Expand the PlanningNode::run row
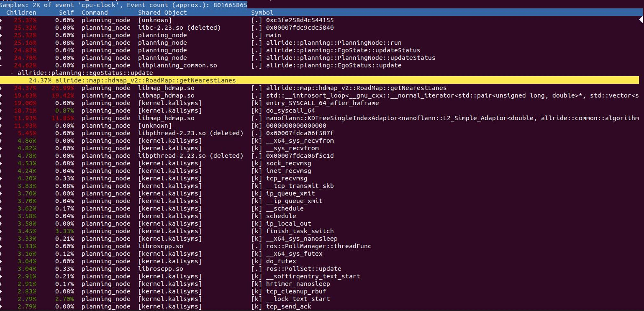Screen dimensions: 644x311 click(x=1, y=43)
